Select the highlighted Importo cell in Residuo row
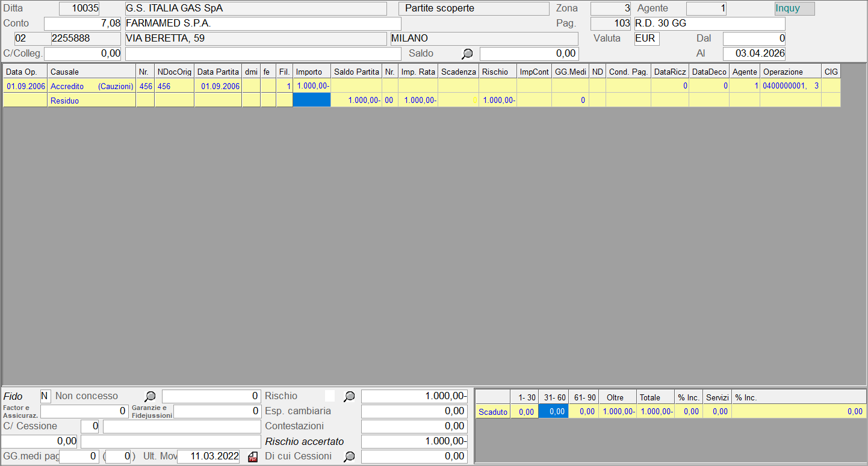This screenshot has width=868, height=466. [x=312, y=101]
